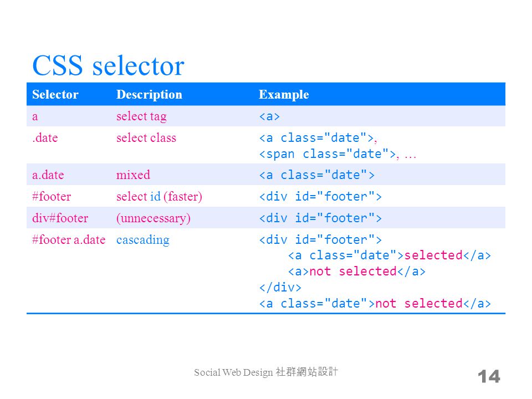Click the '.date' selector cell
This screenshot has height=399, width=532.
point(45,138)
